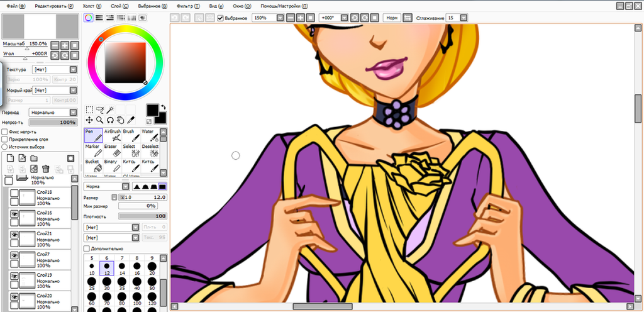Choose the Deselect pen tool
644x312 pixels.
click(149, 150)
